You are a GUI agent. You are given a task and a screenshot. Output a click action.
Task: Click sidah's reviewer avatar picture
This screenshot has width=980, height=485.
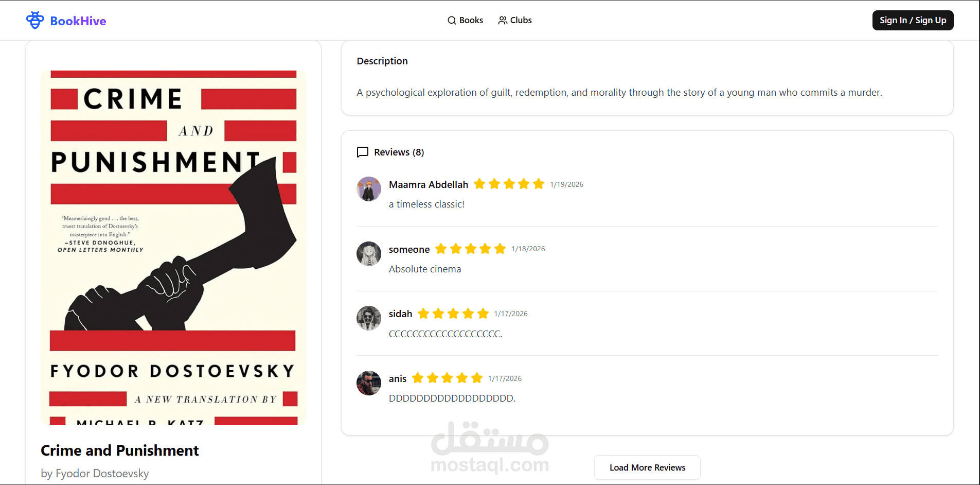coord(369,318)
